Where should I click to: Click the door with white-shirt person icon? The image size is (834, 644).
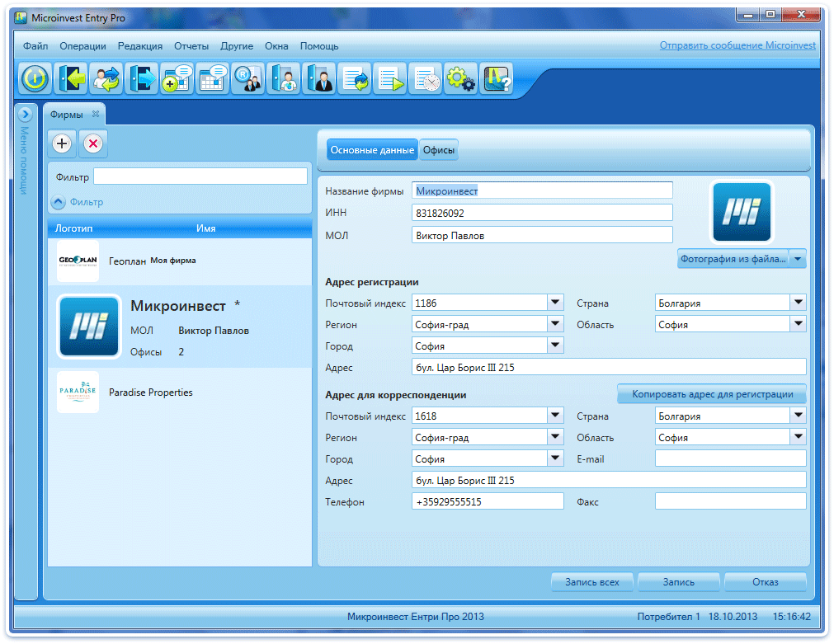284,78
